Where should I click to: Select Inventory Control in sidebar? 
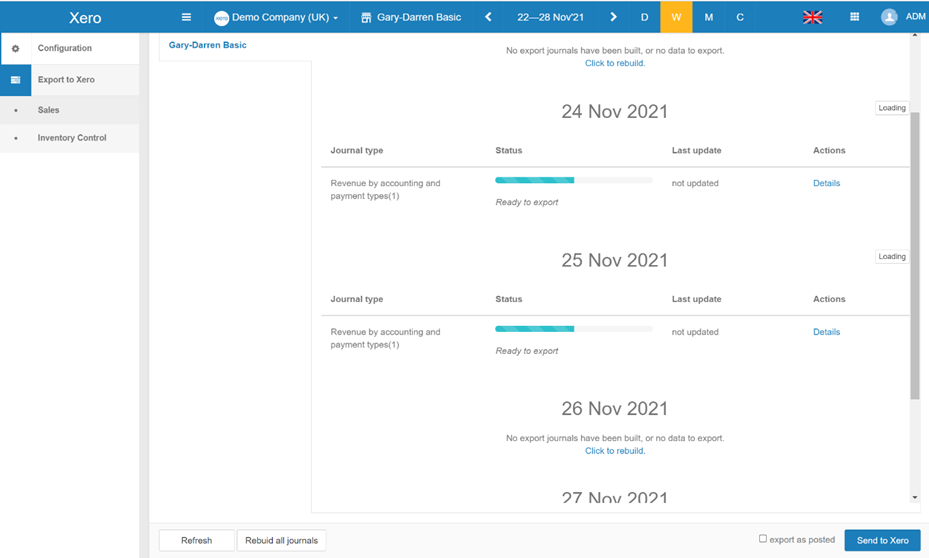click(71, 138)
